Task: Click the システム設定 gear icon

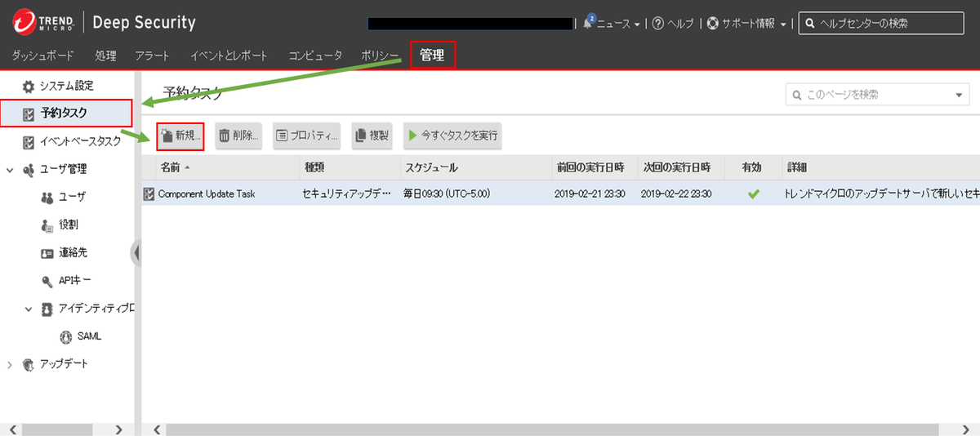Action: pyautogui.click(x=29, y=86)
